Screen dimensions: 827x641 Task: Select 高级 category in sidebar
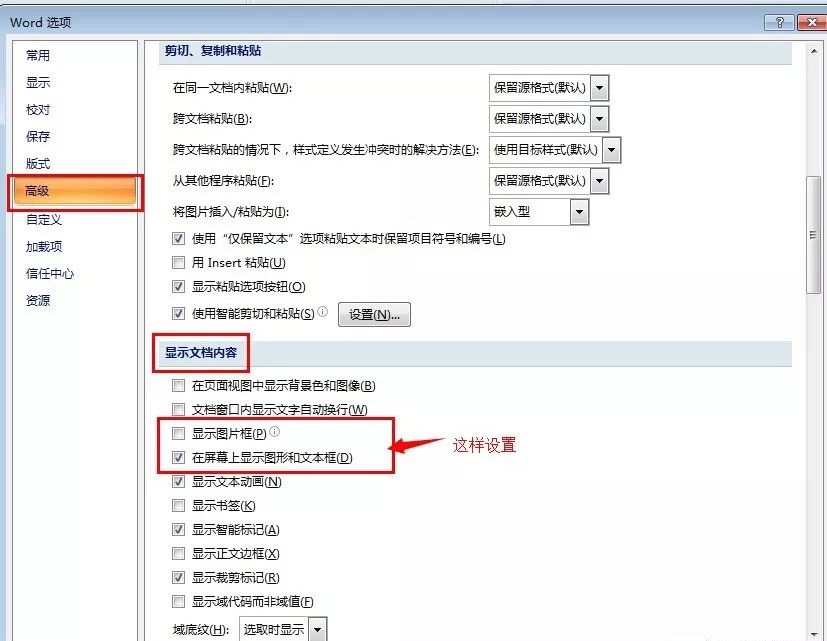(x=75, y=191)
